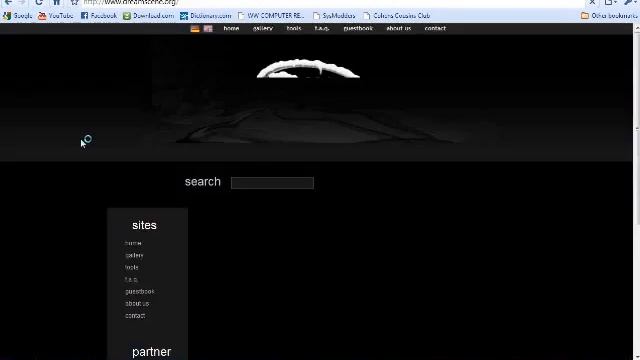This screenshot has width=640, height=360.
Task: Open the WW COMPUTER RE... bookmark
Action: click(x=271, y=16)
